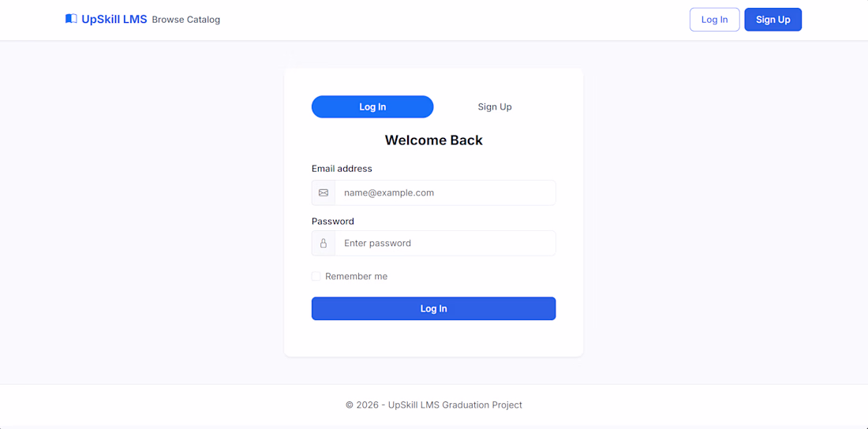The width and height of the screenshot is (868, 429).
Task: Click the padlock icon beside the password field
Action: coord(324,243)
